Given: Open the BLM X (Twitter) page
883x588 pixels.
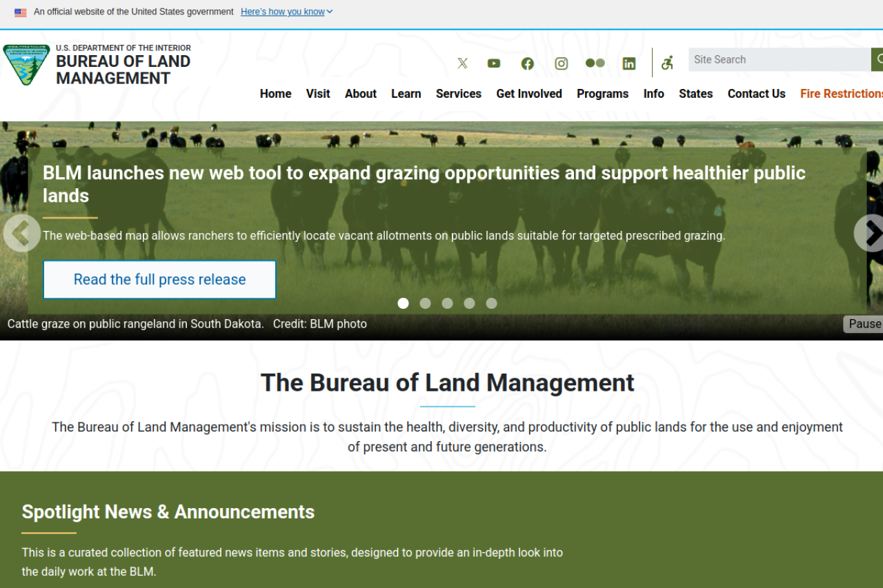Looking at the screenshot, I should pos(462,63).
